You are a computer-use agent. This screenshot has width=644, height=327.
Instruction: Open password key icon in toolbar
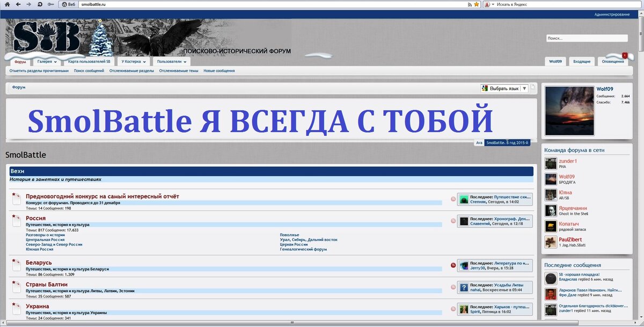[x=50, y=4]
